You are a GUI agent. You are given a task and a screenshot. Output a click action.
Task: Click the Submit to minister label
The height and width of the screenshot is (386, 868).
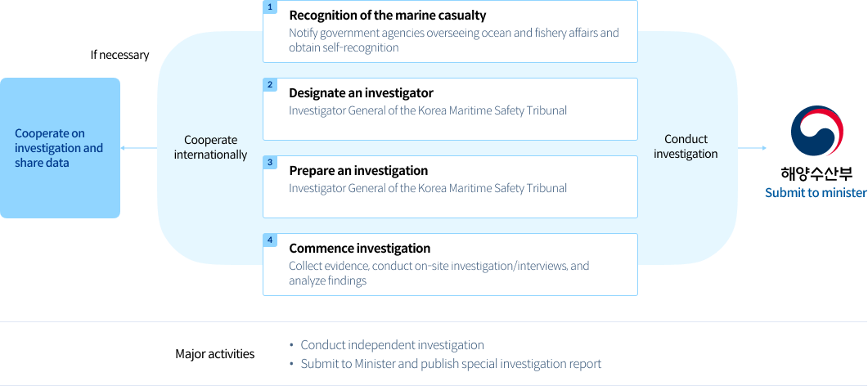815,193
